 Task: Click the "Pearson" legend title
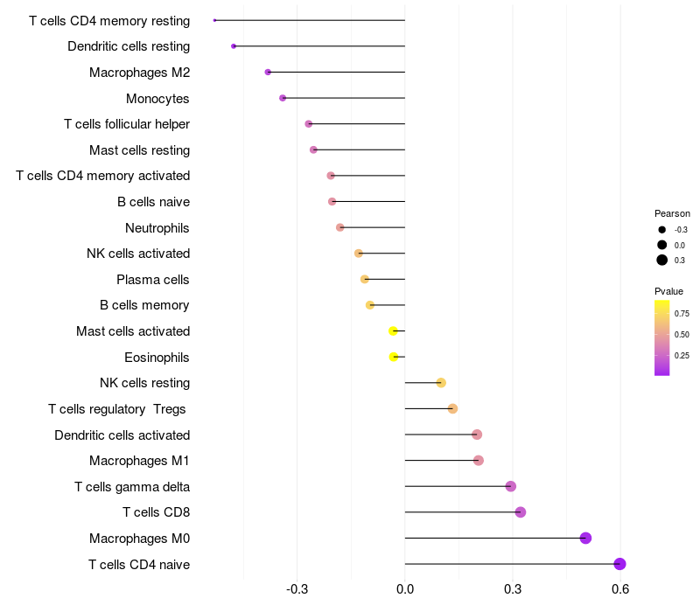[672, 213]
